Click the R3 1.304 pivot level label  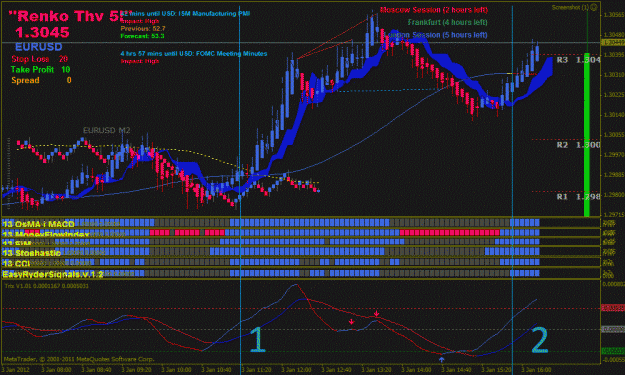click(578, 60)
